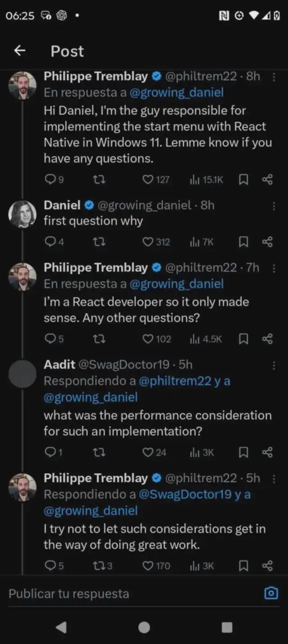Reply to Philippe's start menu tweet

49,180
